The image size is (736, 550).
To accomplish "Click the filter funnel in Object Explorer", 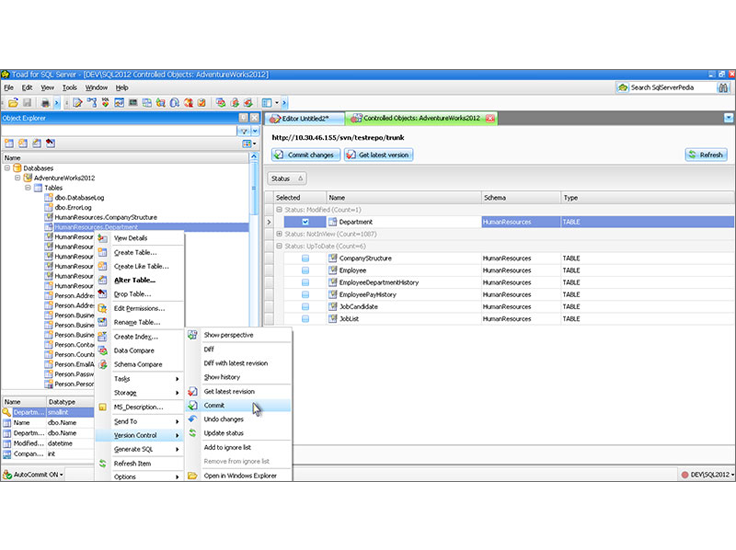I will [x=244, y=131].
